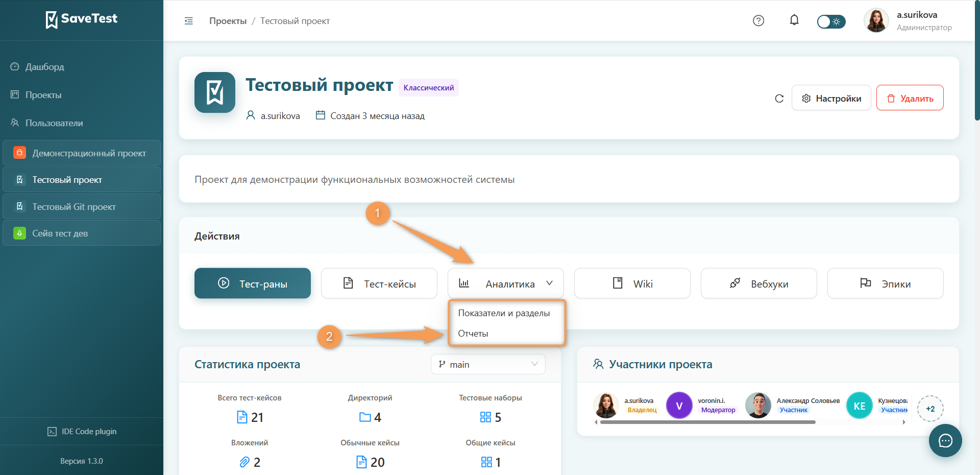Click the Владелец role tag
Image resolution: width=980 pixels, height=475 pixels.
[642, 410]
